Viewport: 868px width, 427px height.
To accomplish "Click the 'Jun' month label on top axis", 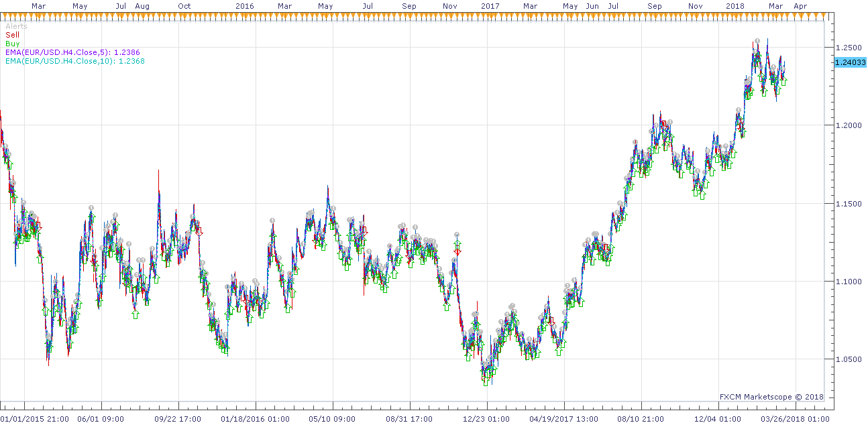I will pos(592,6).
